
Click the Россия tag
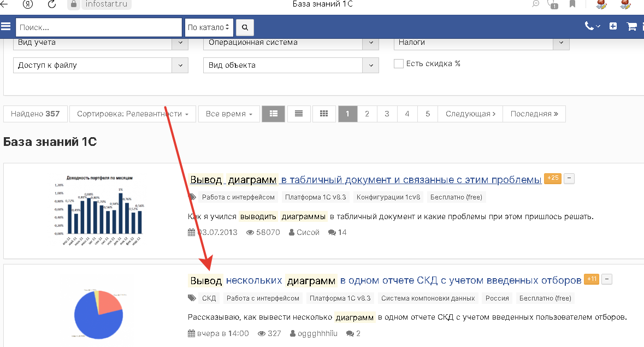tap(497, 298)
